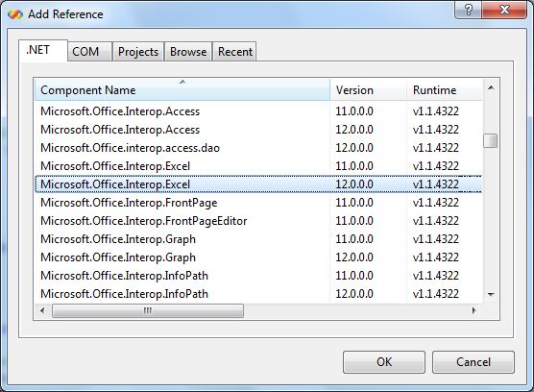
Task: Select Microsoft.Office.Interop.FrontPageEditor row
Action: [258, 221]
